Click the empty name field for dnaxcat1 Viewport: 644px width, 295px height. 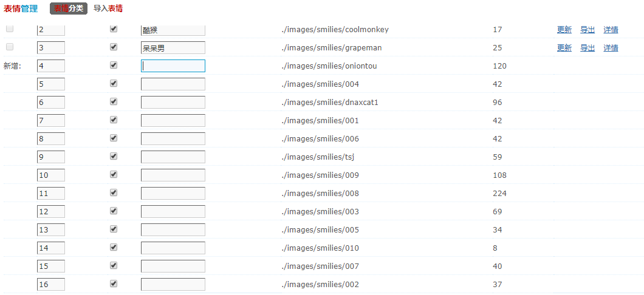point(173,102)
